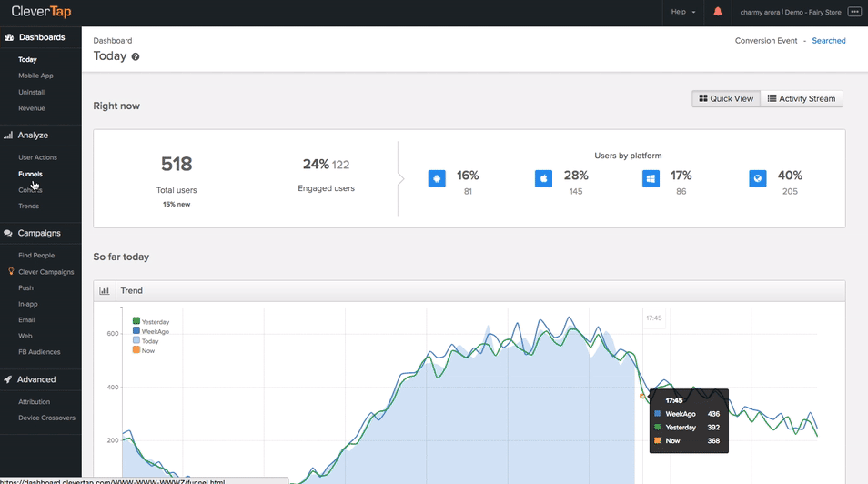
Task: Click the Apple platform icon
Action: tap(543, 179)
